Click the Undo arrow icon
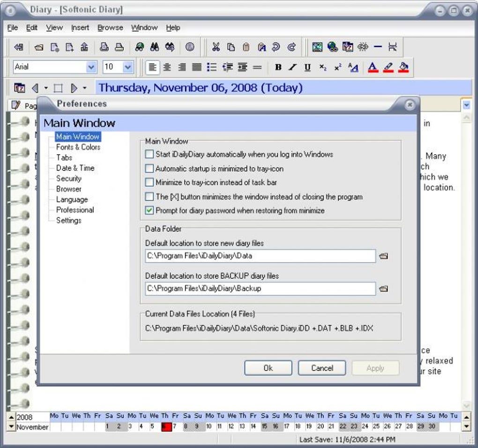The image size is (478, 448). 276,47
